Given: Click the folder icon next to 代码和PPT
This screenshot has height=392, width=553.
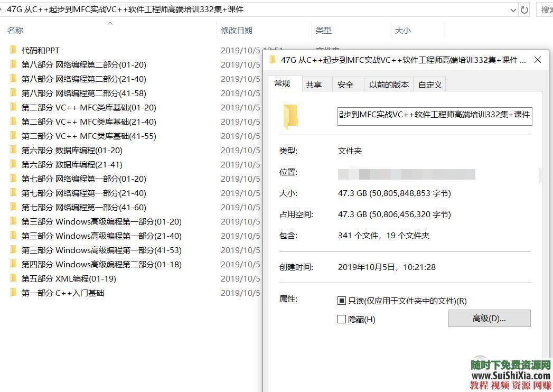Looking at the screenshot, I should pos(14,50).
